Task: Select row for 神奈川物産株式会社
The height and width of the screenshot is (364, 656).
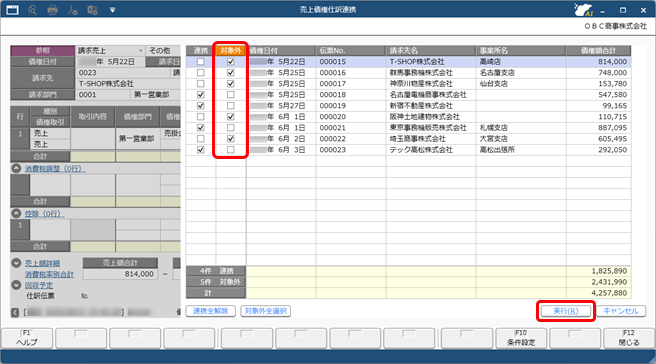Action: [409, 84]
